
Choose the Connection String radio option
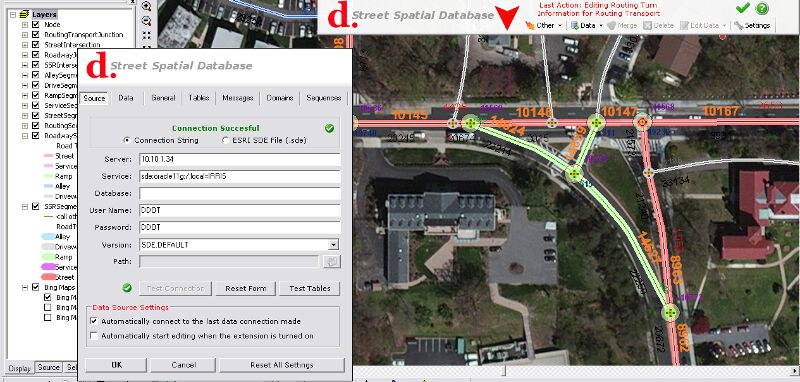click(x=127, y=140)
